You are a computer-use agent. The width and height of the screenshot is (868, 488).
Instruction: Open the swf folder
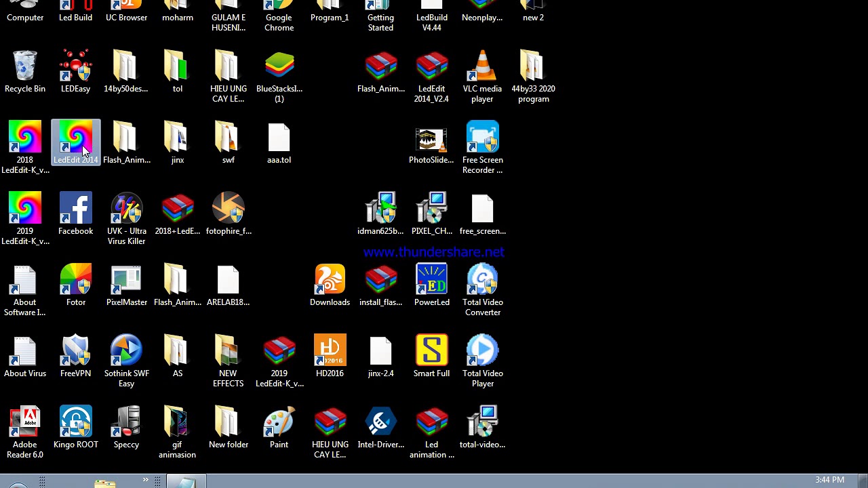click(229, 143)
